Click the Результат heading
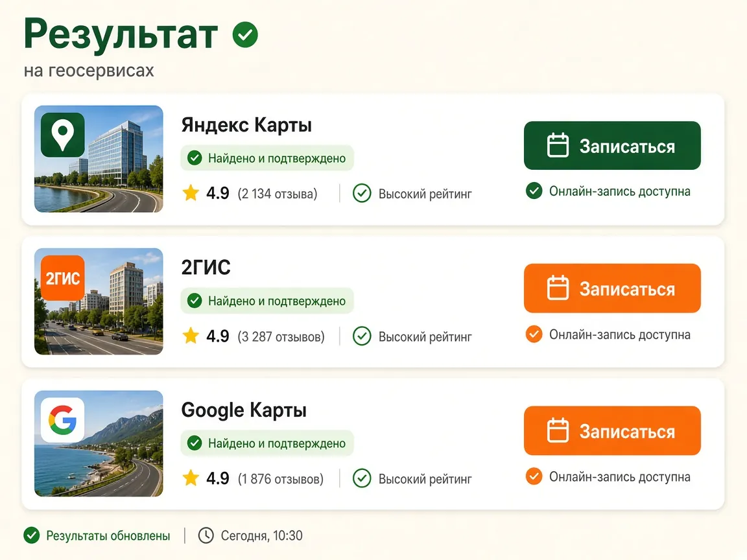The height and width of the screenshot is (560, 747). (x=121, y=34)
